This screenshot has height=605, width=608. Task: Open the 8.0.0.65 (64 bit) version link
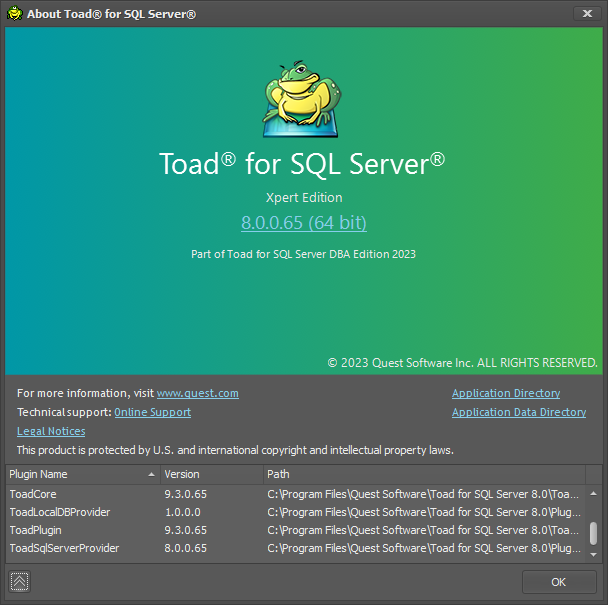coord(304,223)
